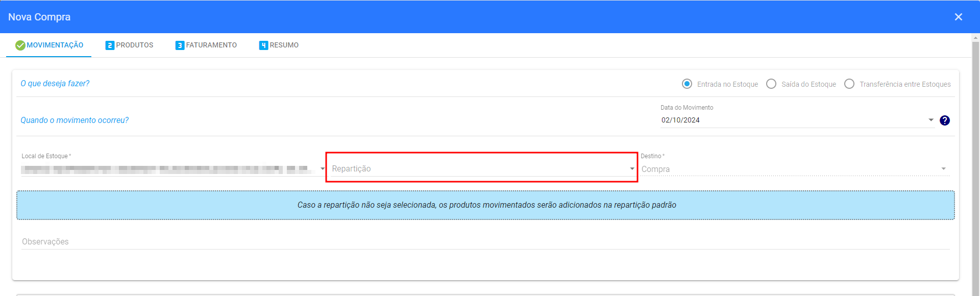Image resolution: width=980 pixels, height=296 pixels.
Task: Click the step 4 icon next to Resumo
Action: click(x=263, y=45)
